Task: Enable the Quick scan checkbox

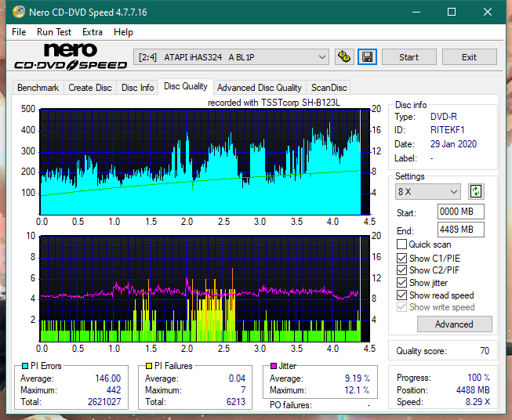Action: [x=401, y=244]
